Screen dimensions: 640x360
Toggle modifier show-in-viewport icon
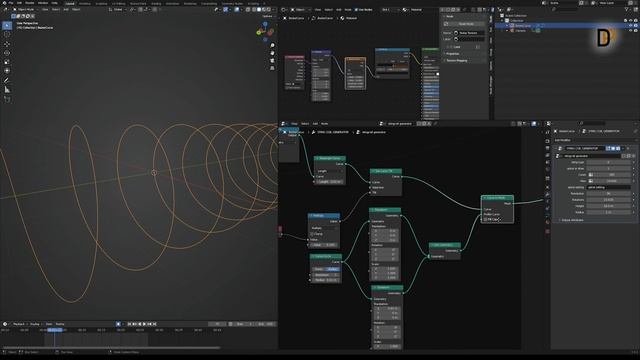click(x=613, y=149)
